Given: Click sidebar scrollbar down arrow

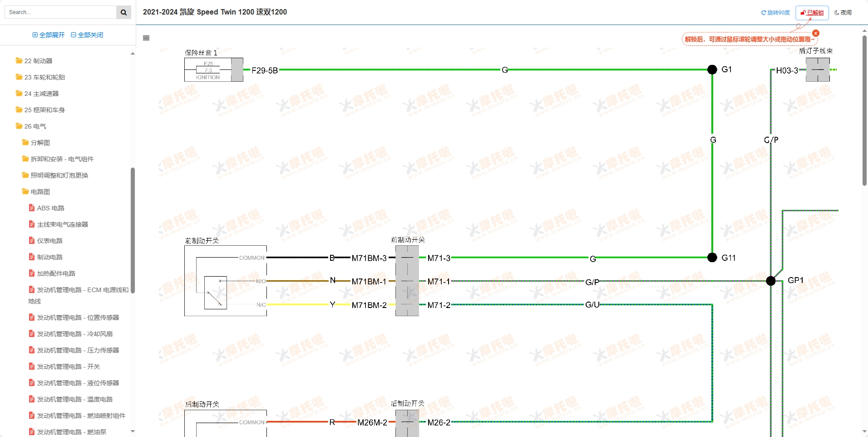Looking at the screenshot, I should point(133,432).
